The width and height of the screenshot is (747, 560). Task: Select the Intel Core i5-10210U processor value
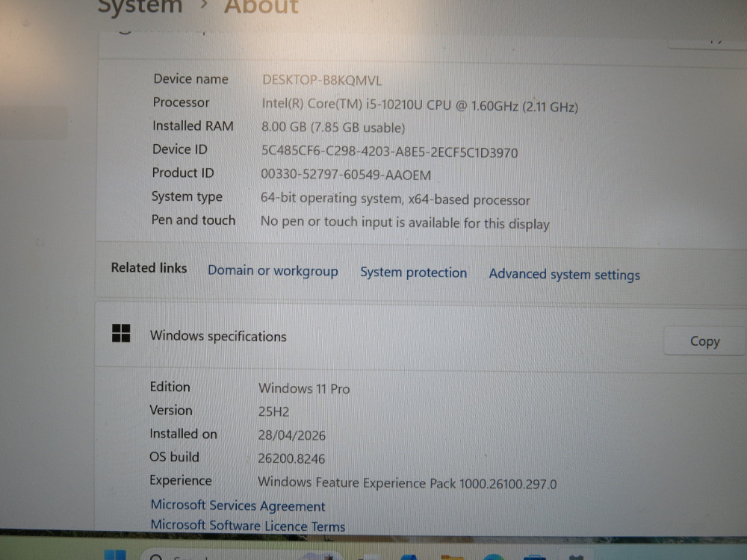[x=420, y=105]
